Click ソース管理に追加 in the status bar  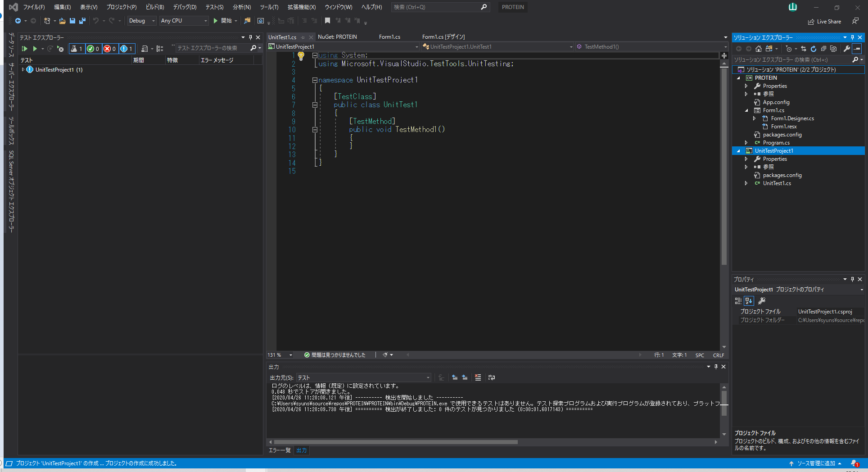(816, 463)
